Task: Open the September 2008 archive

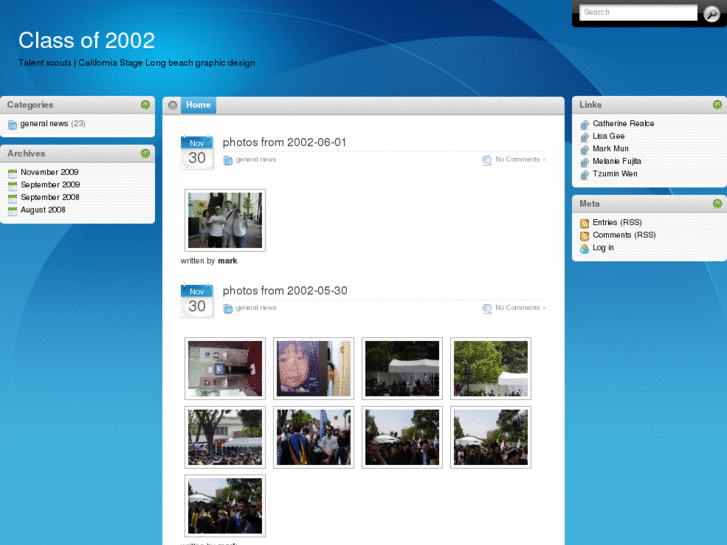Action: click(x=50, y=197)
